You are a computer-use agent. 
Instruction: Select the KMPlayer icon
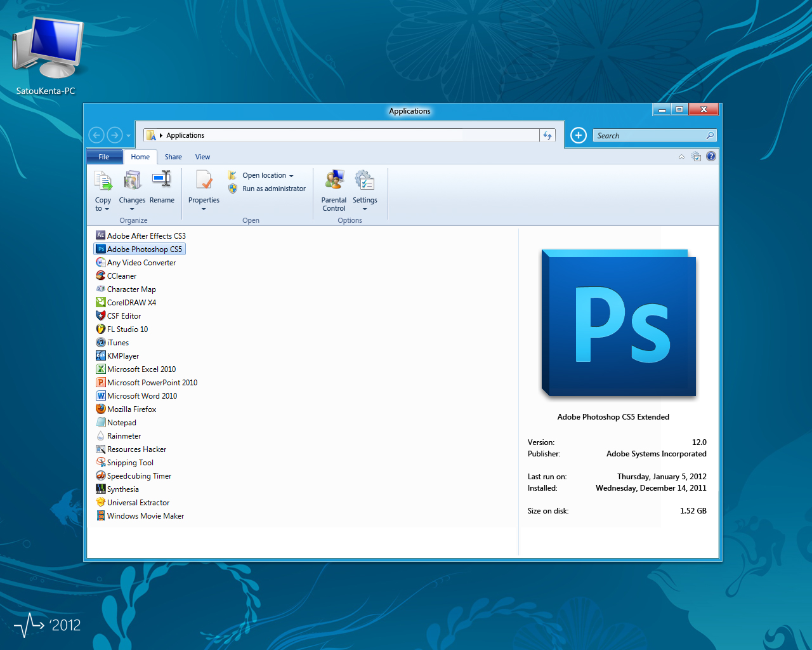(x=100, y=355)
